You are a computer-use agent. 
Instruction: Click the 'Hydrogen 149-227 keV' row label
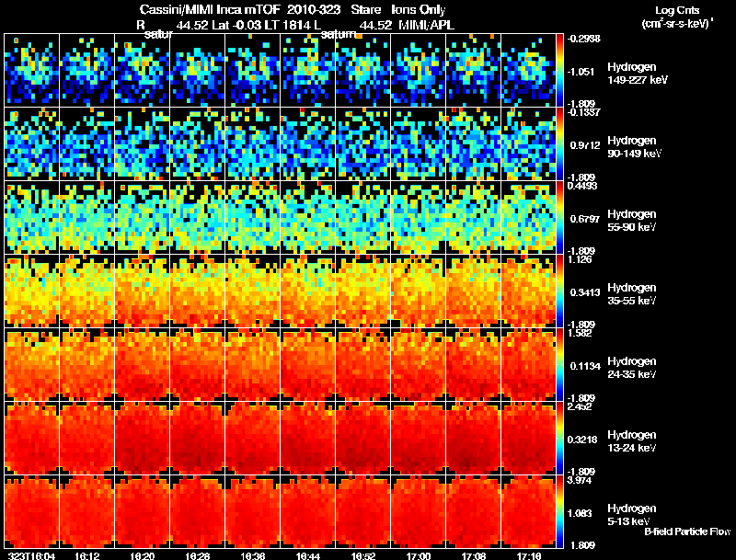(637, 74)
